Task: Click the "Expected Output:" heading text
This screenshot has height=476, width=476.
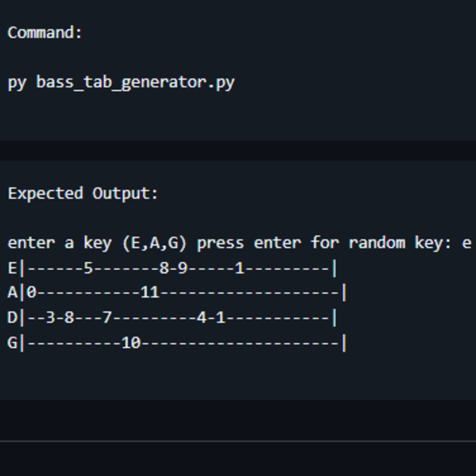Action: (83, 193)
